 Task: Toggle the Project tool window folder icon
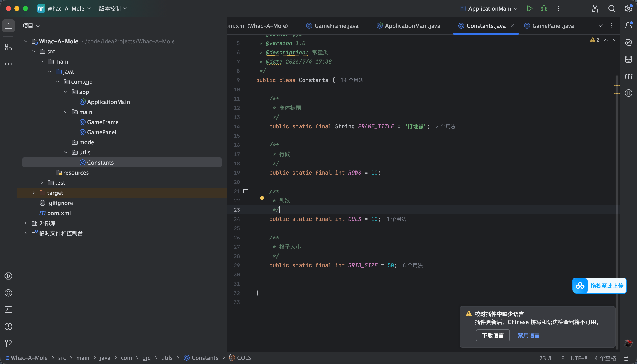pos(8,26)
